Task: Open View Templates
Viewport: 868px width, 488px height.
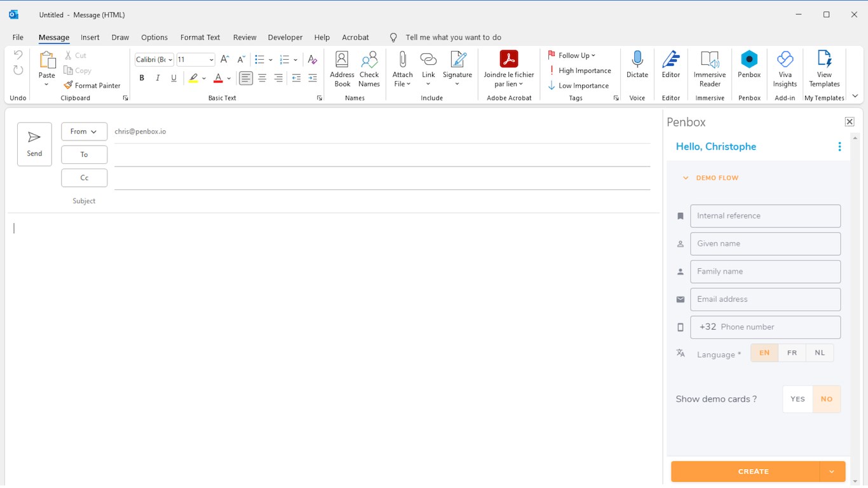Action: pos(824,69)
